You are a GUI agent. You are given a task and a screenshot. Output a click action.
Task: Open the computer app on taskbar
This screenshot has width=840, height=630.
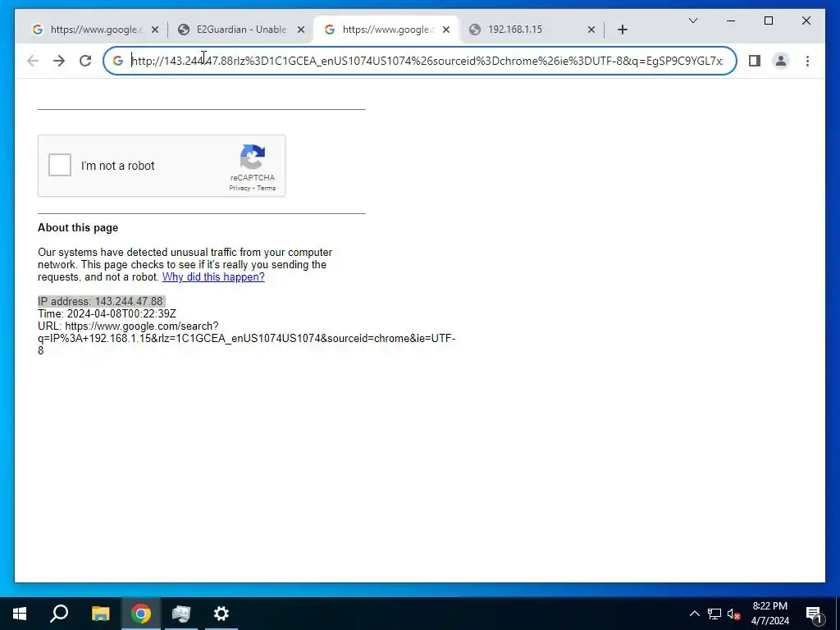click(x=181, y=614)
